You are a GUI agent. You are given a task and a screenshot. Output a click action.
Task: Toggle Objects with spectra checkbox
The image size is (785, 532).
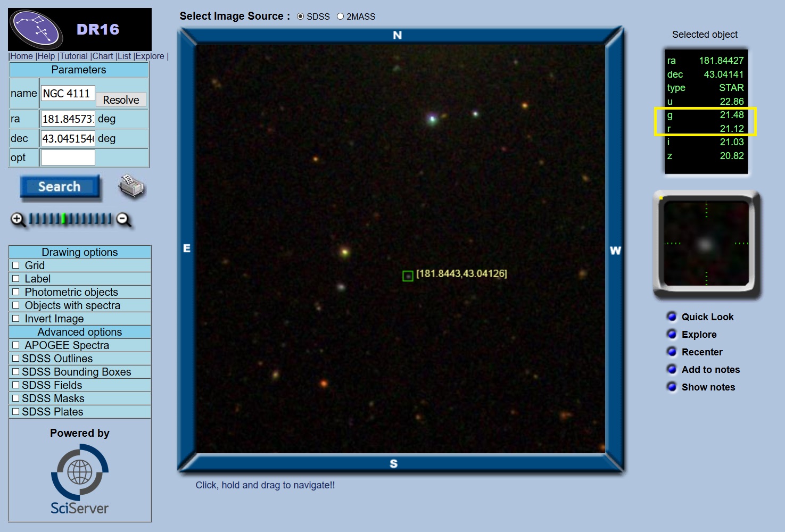tap(16, 305)
